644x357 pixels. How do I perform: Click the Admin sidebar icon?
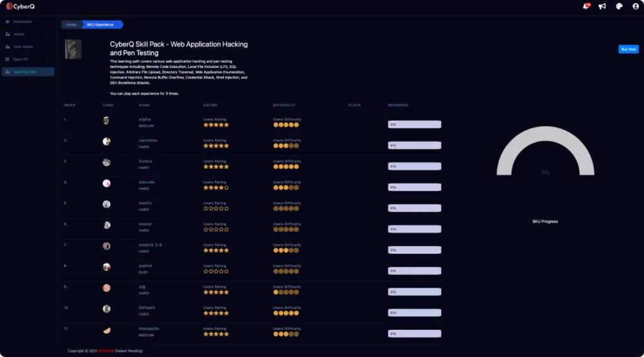pyautogui.click(x=8, y=34)
